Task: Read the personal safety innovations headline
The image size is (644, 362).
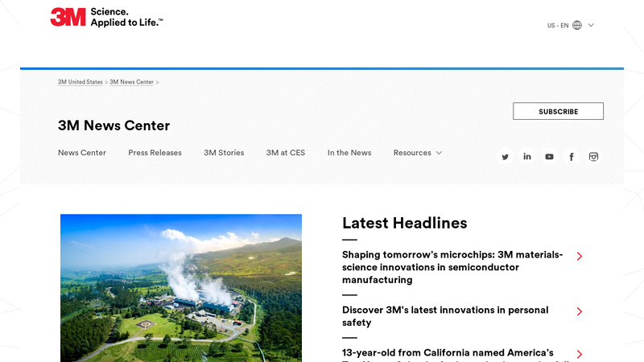Action: [x=445, y=316]
